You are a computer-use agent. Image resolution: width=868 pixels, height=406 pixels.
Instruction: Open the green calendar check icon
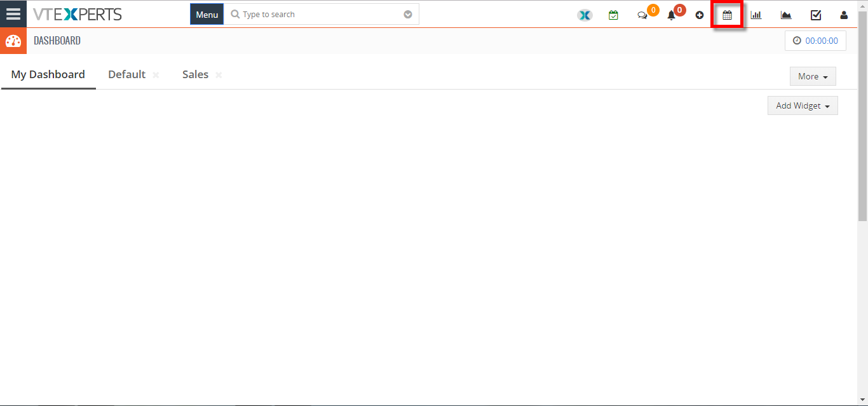pyautogui.click(x=613, y=15)
